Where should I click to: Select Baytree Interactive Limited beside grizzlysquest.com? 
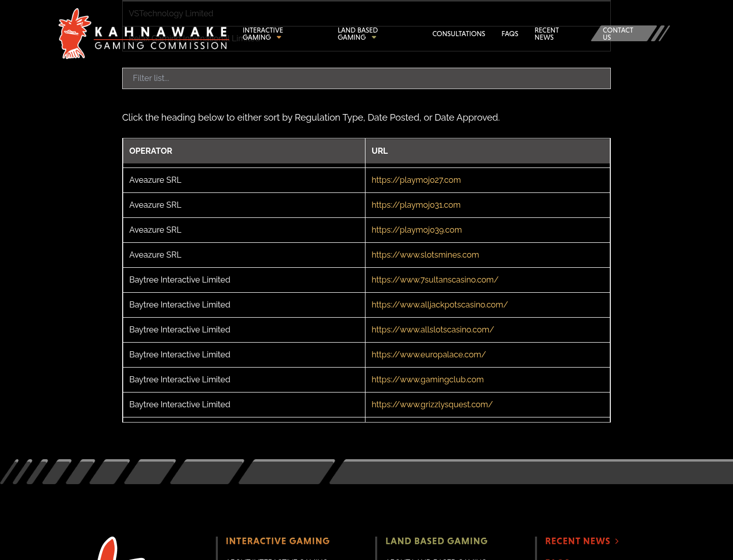tap(244, 405)
